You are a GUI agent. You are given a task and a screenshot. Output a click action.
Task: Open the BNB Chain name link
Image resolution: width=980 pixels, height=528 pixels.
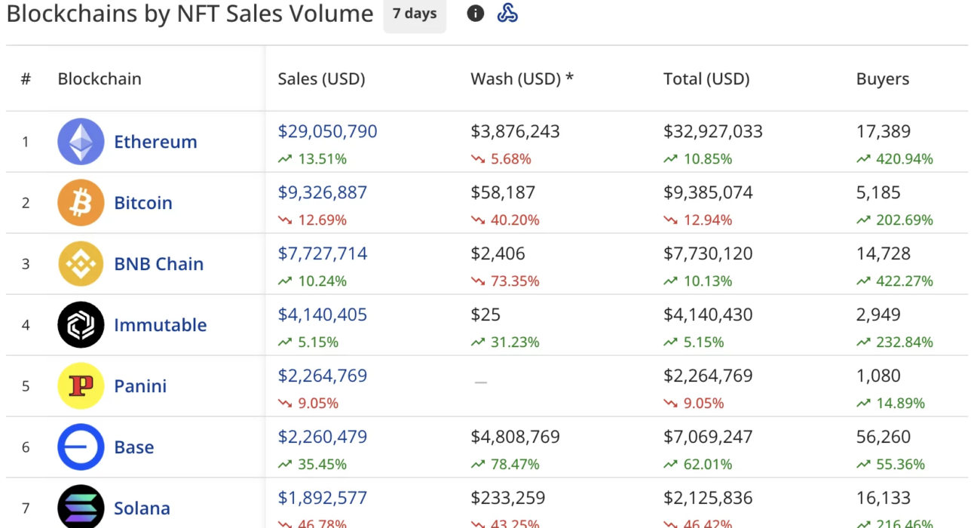pos(158,264)
